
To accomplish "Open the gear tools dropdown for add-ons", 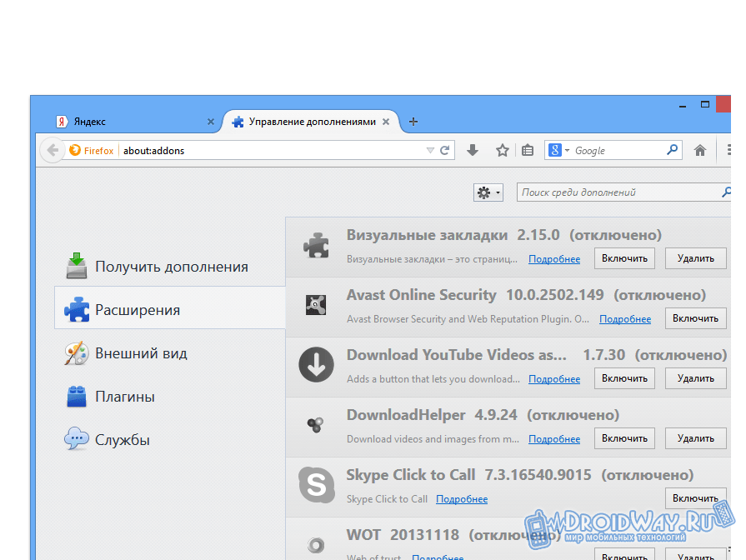I will click(x=488, y=192).
